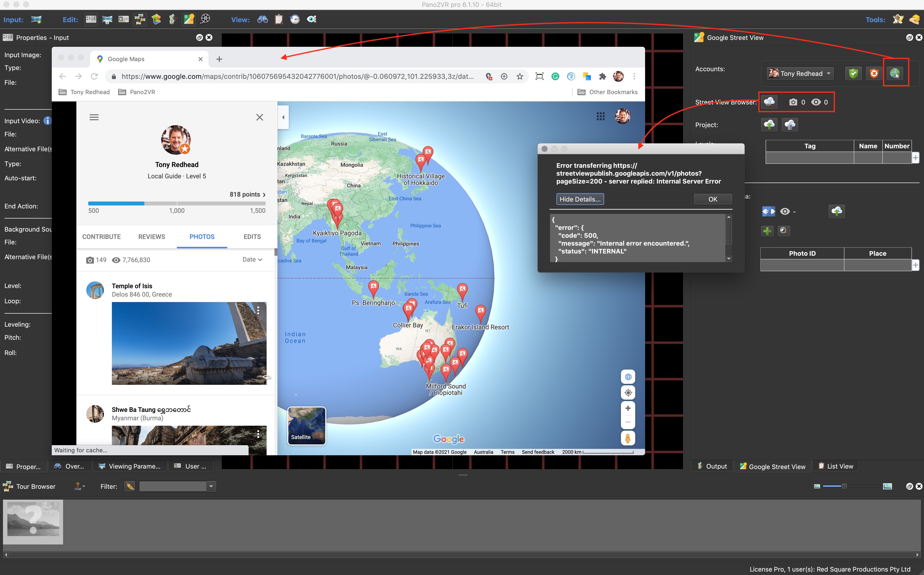Open the Properties sliders icon in Edit toolbar
The height and width of the screenshot is (575, 924).
pos(91,19)
